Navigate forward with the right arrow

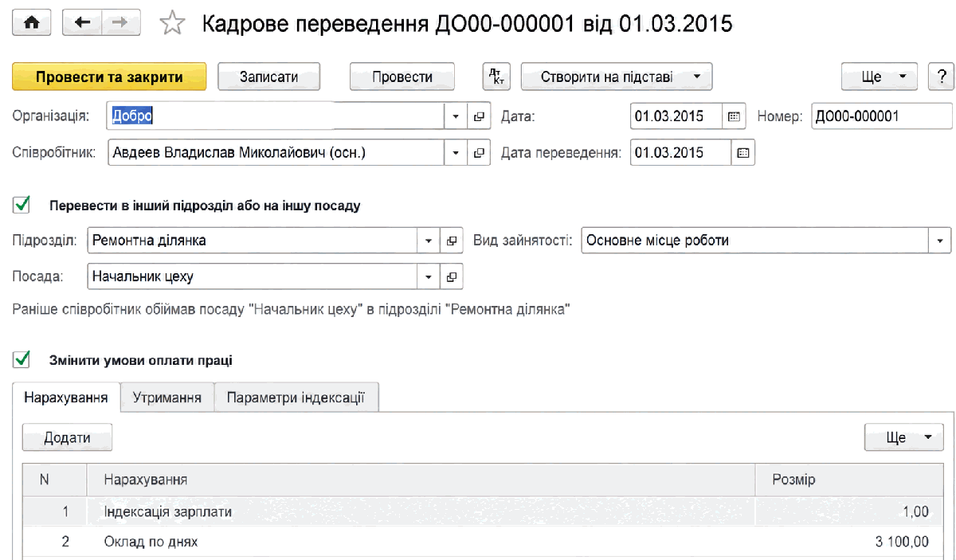(x=120, y=24)
